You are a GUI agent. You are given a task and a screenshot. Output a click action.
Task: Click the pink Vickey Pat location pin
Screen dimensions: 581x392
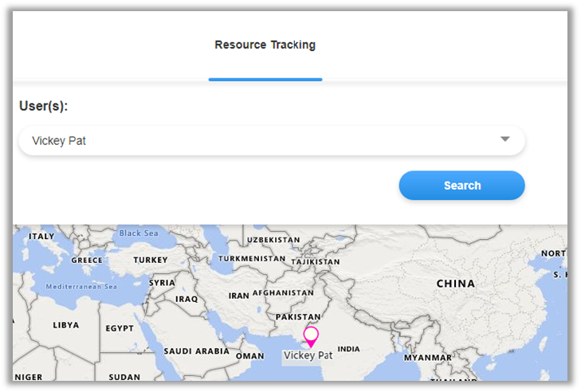tap(311, 335)
